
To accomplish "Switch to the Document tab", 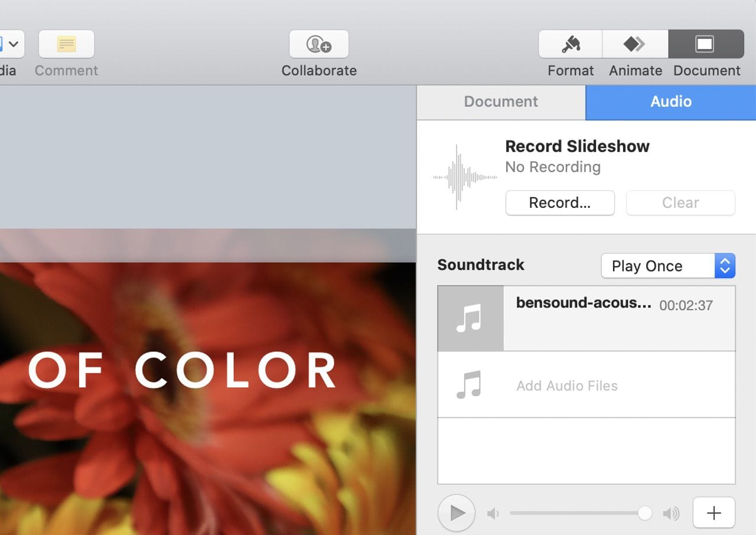I will (x=501, y=102).
